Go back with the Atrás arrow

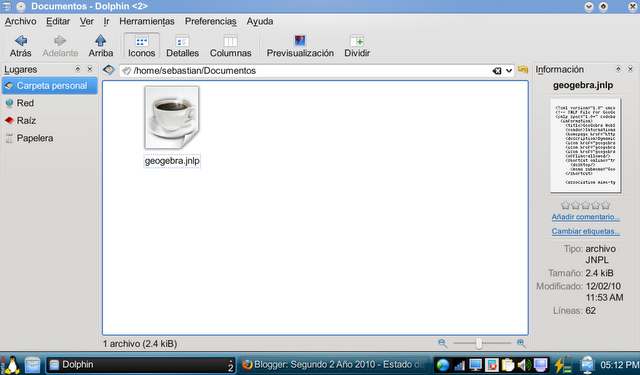click(x=20, y=46)
